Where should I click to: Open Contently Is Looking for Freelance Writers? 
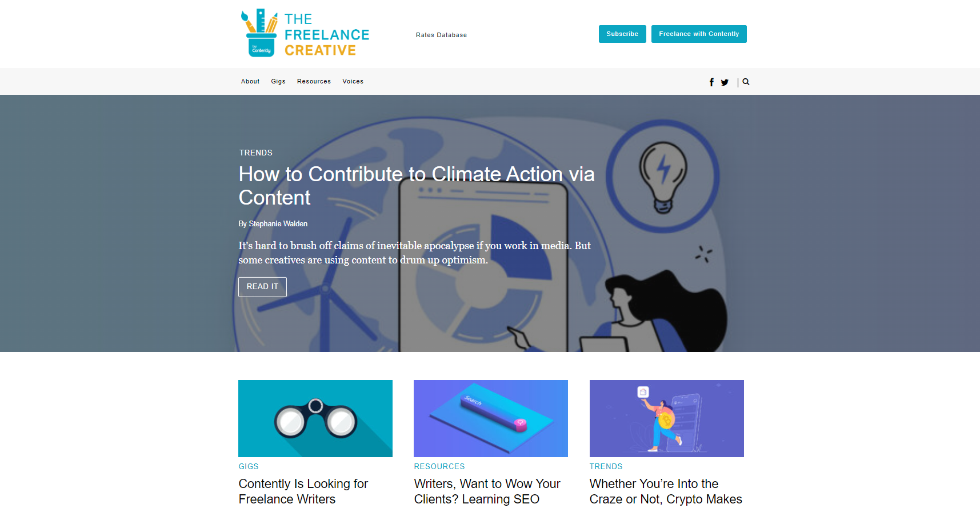pyautogui.click(x=303, y=491)
